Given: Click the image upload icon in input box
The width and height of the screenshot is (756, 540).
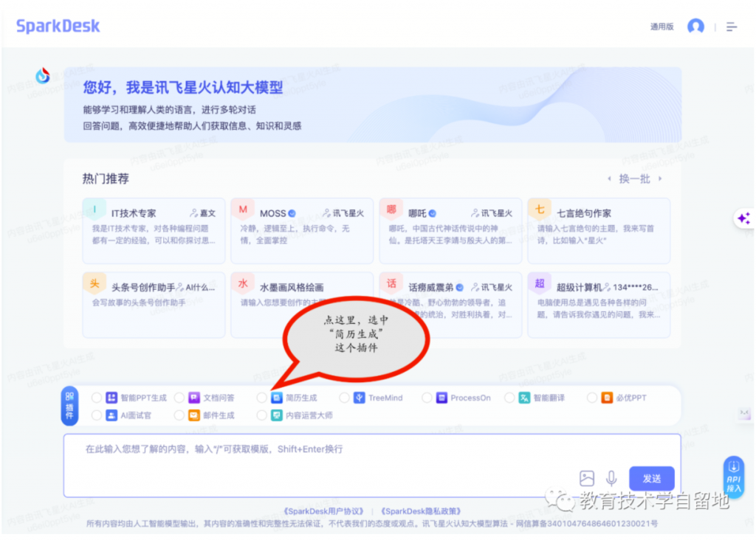Looking at the screenshot, I should (587, 478).
